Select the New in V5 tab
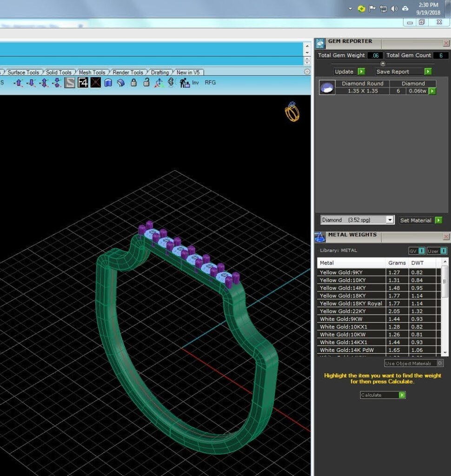Image resolution: width=451 pixels, height=476 pixels. tap(188, 72)
